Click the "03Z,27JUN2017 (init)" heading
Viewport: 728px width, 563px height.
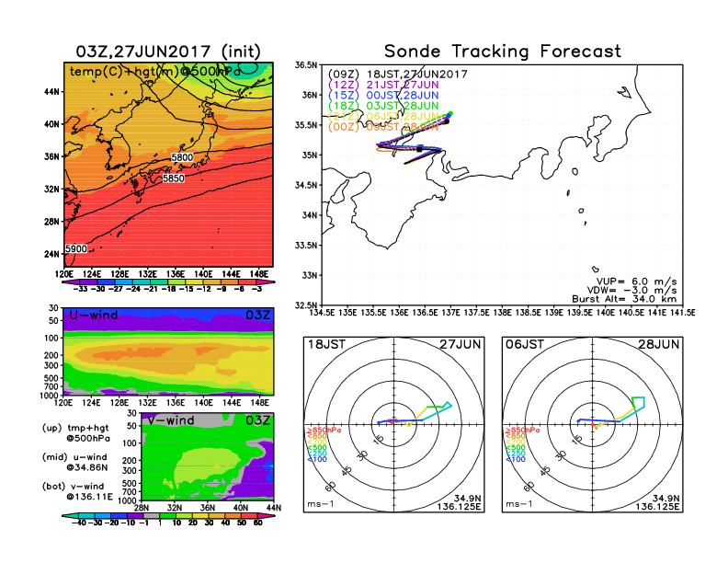169,51
